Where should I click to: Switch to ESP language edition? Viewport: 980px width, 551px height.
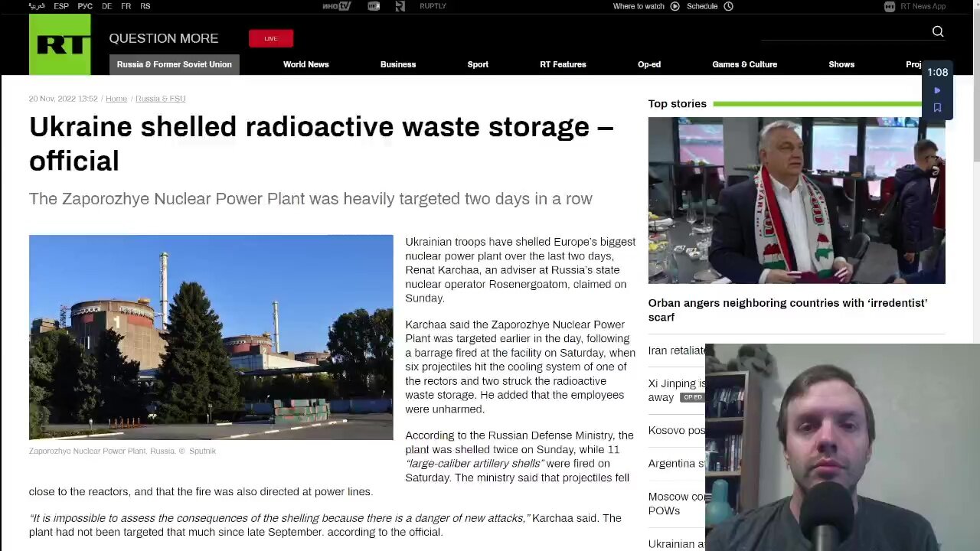pyautogui.click(x=61, y=6)
